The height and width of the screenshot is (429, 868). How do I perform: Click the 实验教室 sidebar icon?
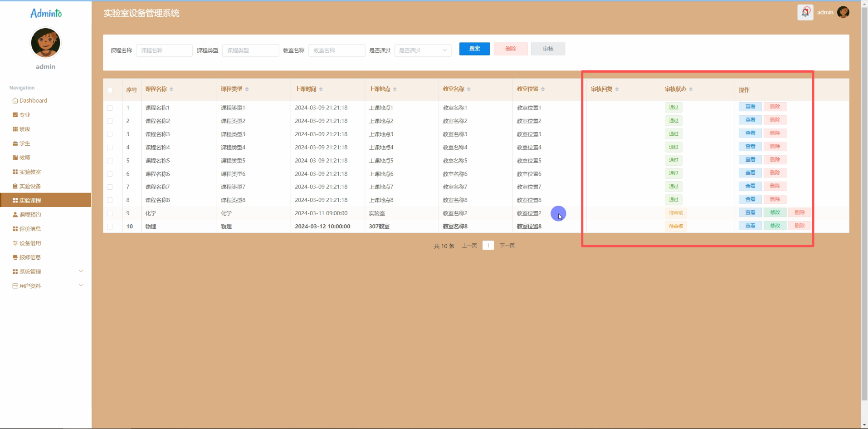tap(15, 172)
